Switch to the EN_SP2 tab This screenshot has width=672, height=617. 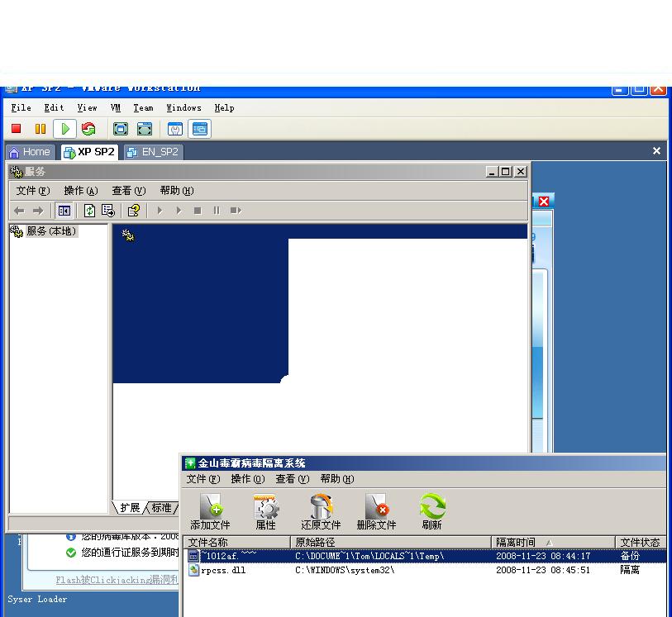point(154,152)
